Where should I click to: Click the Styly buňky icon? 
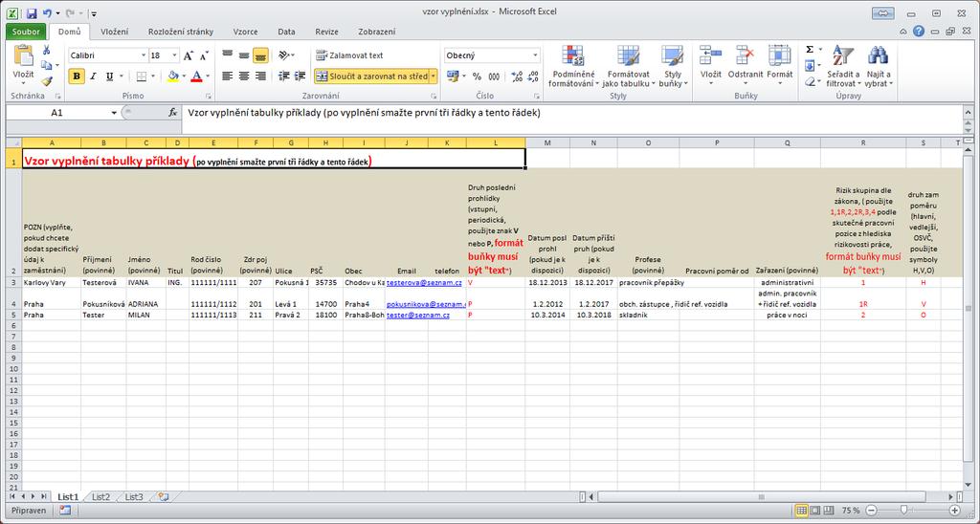[x=673, y=55]
